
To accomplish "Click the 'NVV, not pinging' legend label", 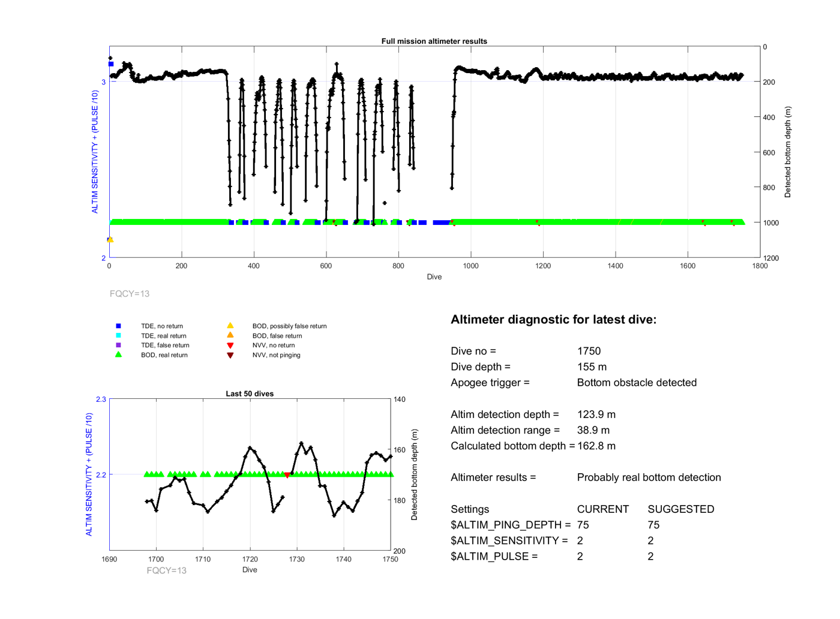I will point(277,355).
